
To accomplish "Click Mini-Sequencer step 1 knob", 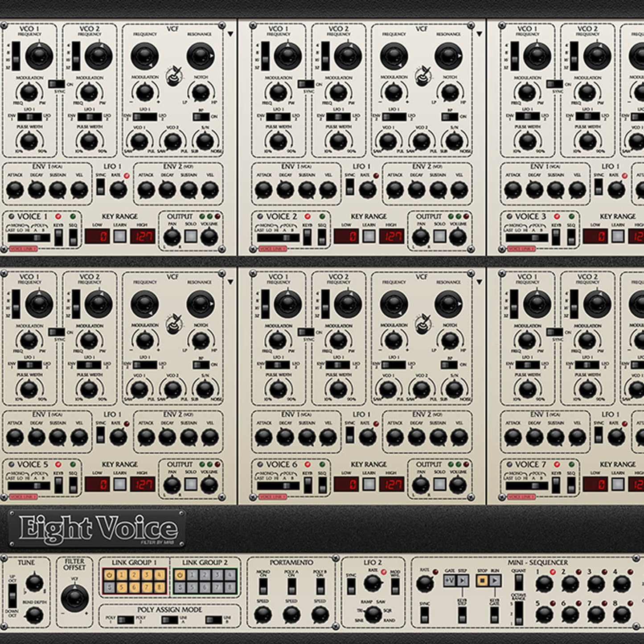I will 544,584.
